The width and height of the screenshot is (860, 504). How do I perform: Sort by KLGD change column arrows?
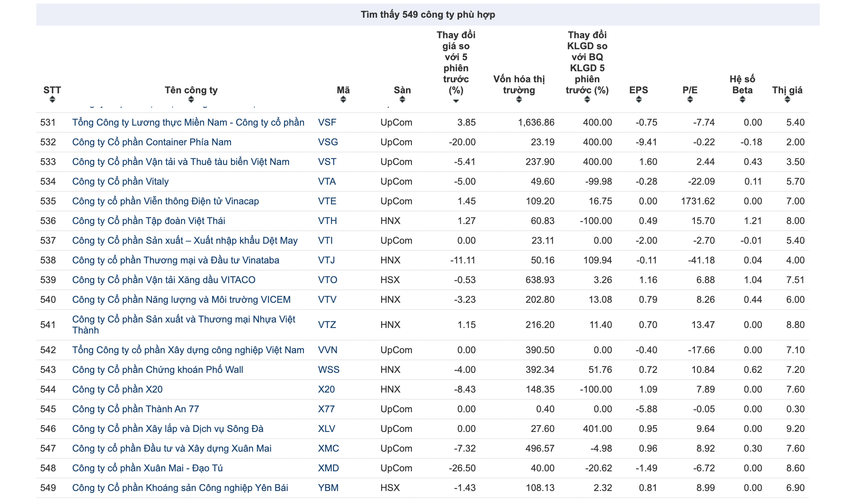[587, 100]
